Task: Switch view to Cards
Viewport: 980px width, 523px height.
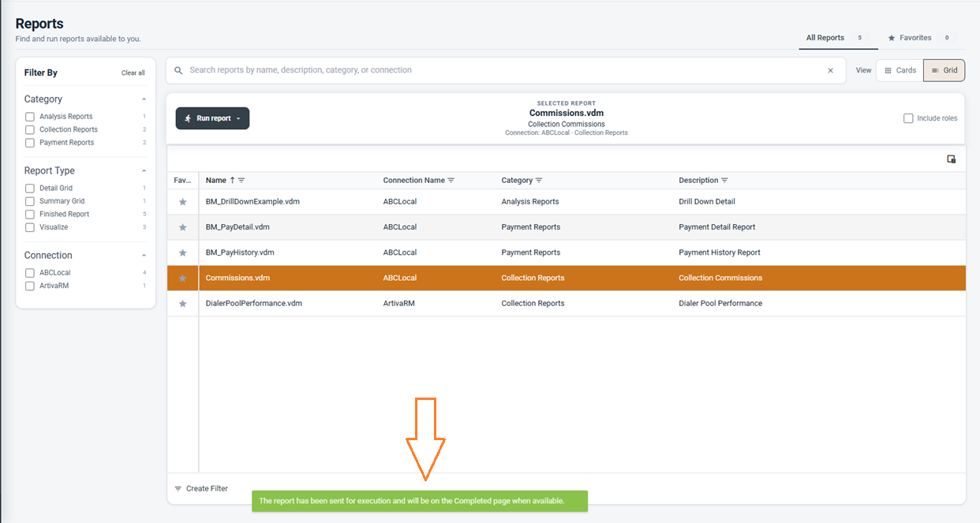Action: point(900,70)
